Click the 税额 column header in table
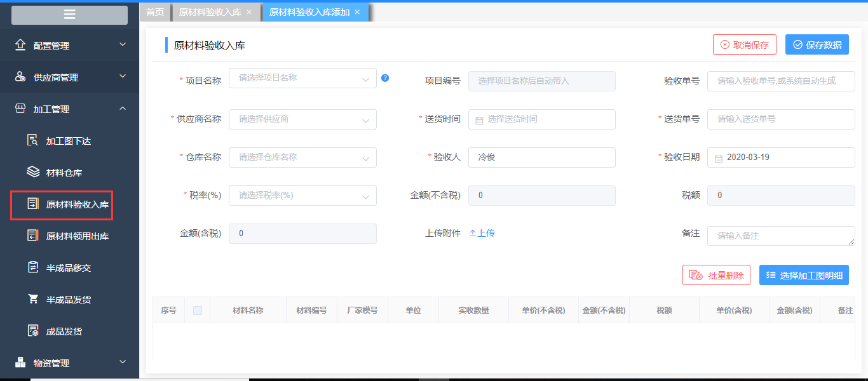 (665, 311)
